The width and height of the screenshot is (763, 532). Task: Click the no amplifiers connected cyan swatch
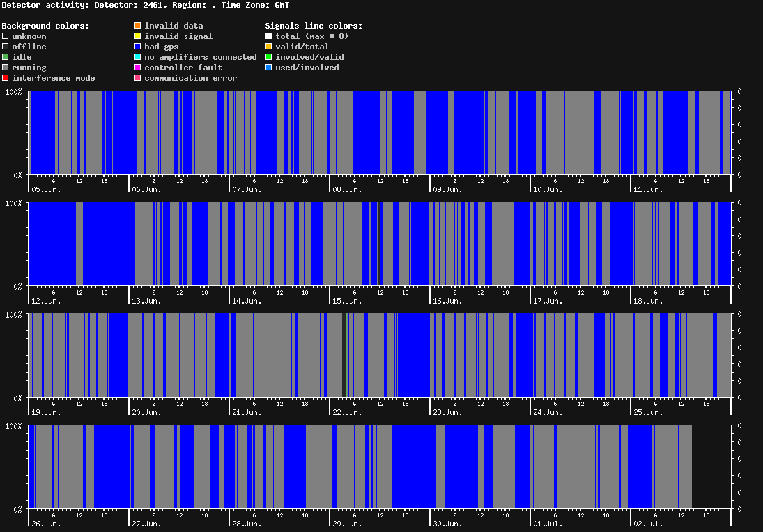[138, 57]
